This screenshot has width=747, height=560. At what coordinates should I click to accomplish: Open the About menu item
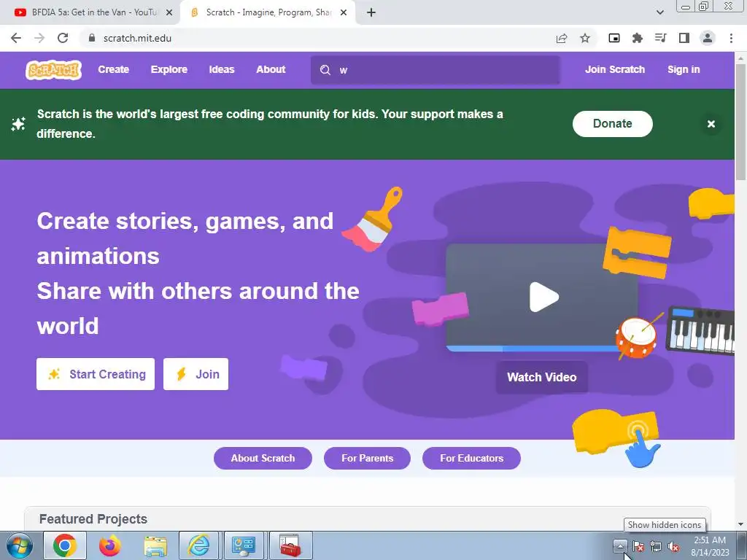271,69
